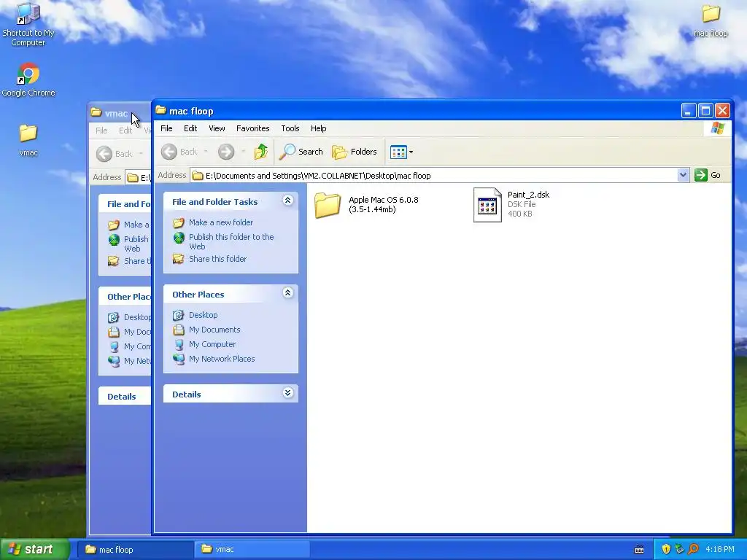This screenshot has width=747, height=560.
Task: Click the Share this folder hand icon
Action: [179, 259]
